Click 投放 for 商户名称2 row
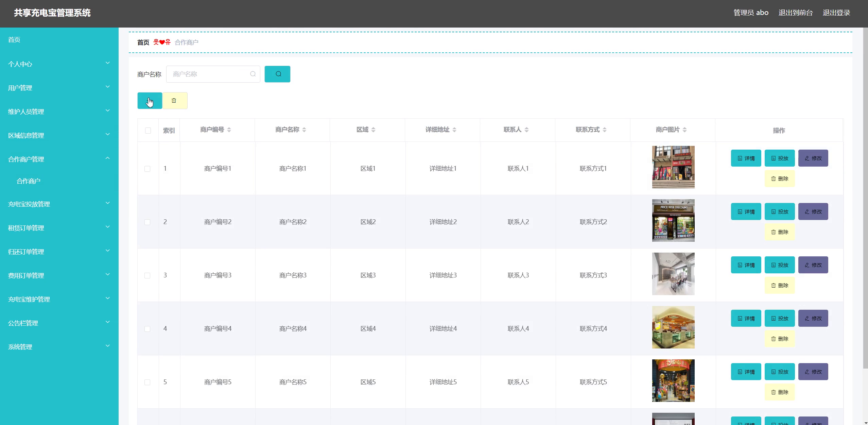The image size is (868, 425). click(x=780, y=211)
